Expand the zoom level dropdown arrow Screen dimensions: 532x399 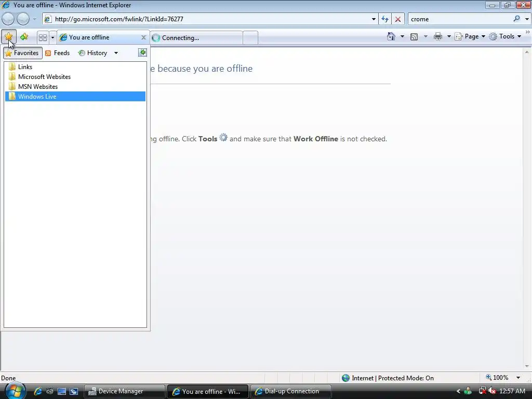click(x=518, y=378)
